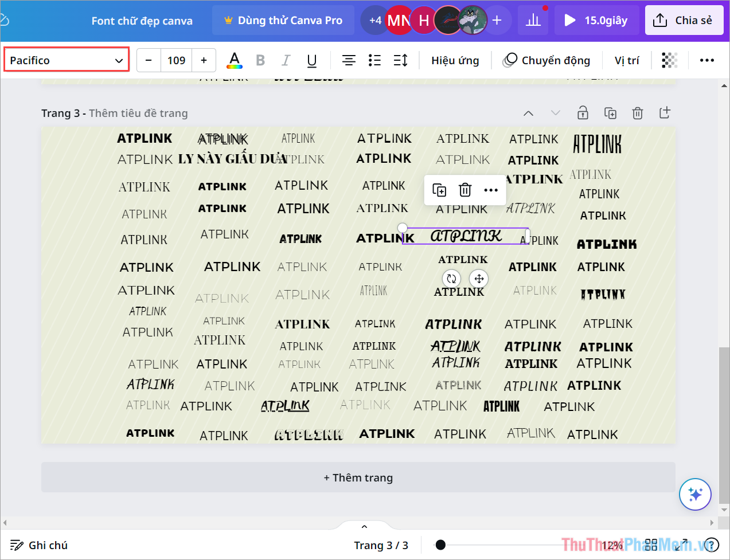Open the text color picker
Image resolution: width=730 pixels, height=560 pixels.
[234, 60]
